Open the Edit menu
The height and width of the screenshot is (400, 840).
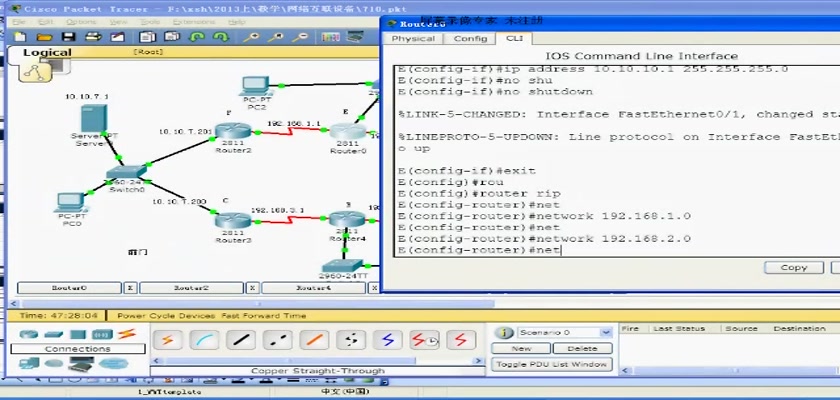(47, 22)
